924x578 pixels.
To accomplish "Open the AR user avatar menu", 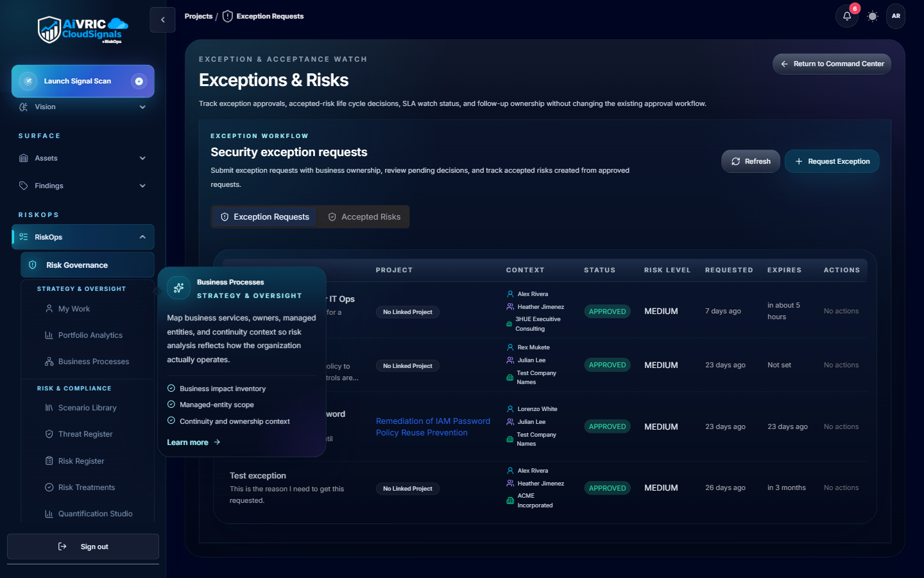I will [896, 16].
